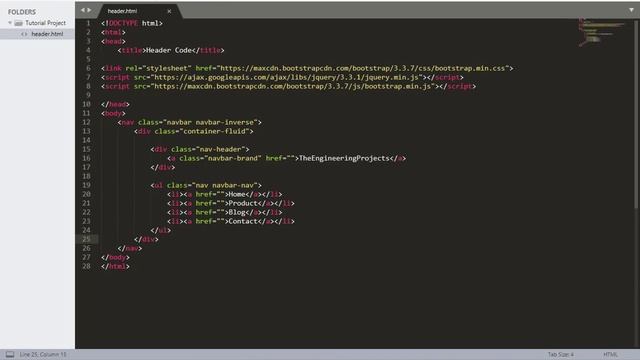Select the header.html tab
Image resolution: width=640 pixels, height=360 pixels.
122,11
